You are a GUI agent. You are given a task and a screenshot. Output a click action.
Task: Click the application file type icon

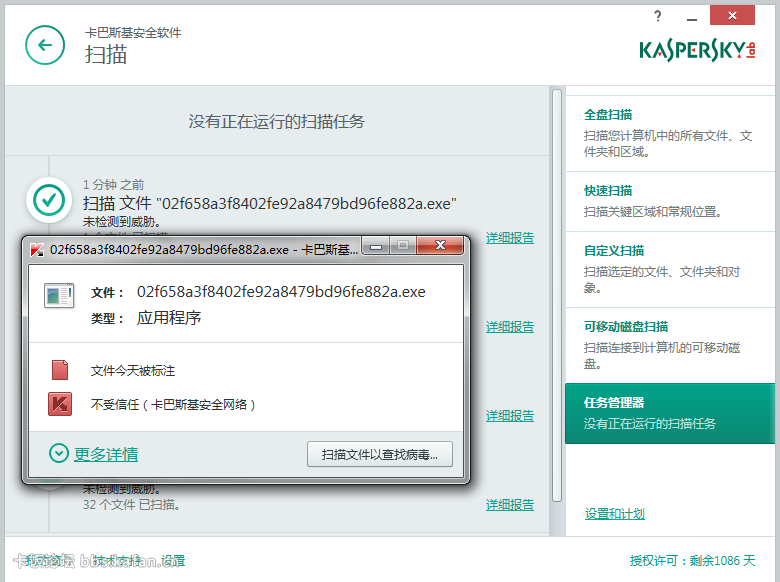tap(59, 295)
